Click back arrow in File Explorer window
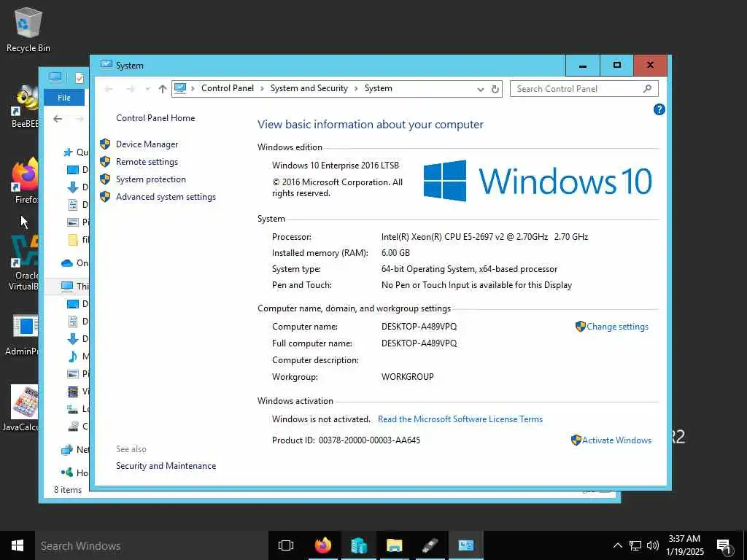 pyautogui.click(x=58, y=119)
